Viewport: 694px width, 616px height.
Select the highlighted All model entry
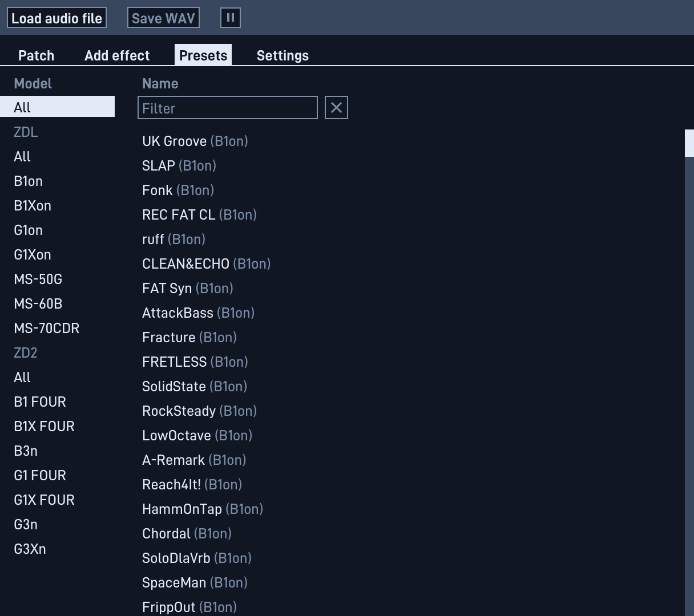coord(57,107)
